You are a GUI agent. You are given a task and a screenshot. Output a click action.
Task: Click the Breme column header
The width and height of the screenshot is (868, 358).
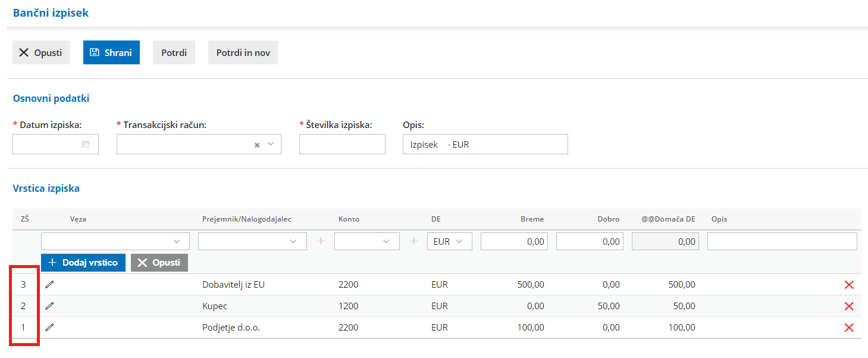532,219
